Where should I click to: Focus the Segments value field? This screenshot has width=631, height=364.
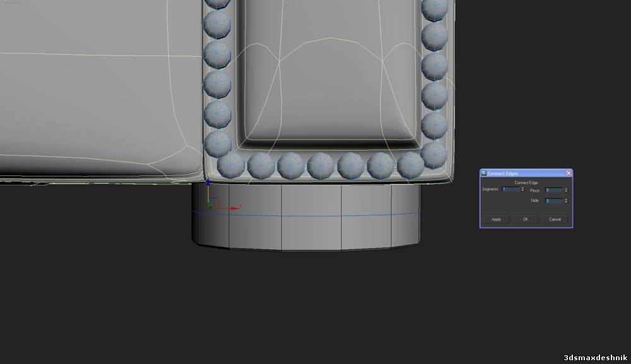510,189
